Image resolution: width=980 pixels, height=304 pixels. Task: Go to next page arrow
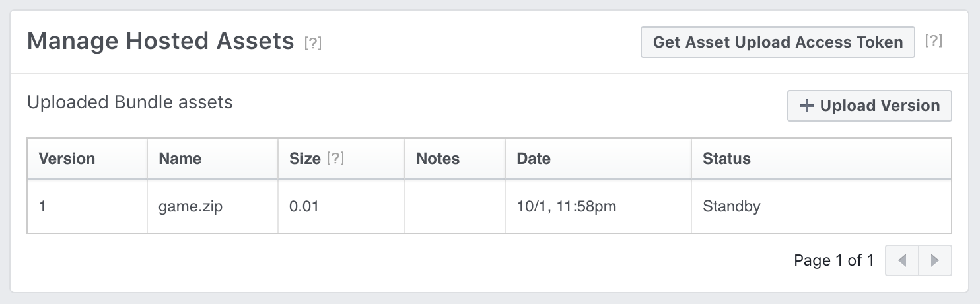[x=935, y=260]
